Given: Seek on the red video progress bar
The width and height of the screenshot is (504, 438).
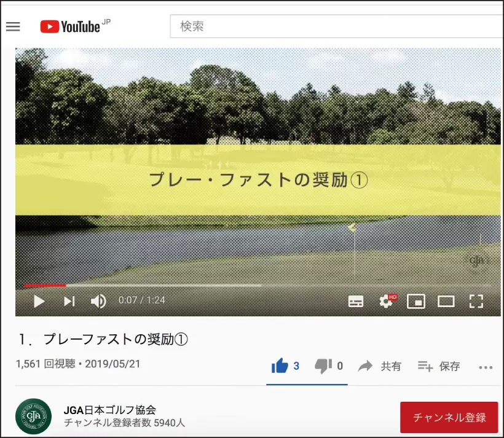Looking at the screenshot, I should tap(45, 285).
